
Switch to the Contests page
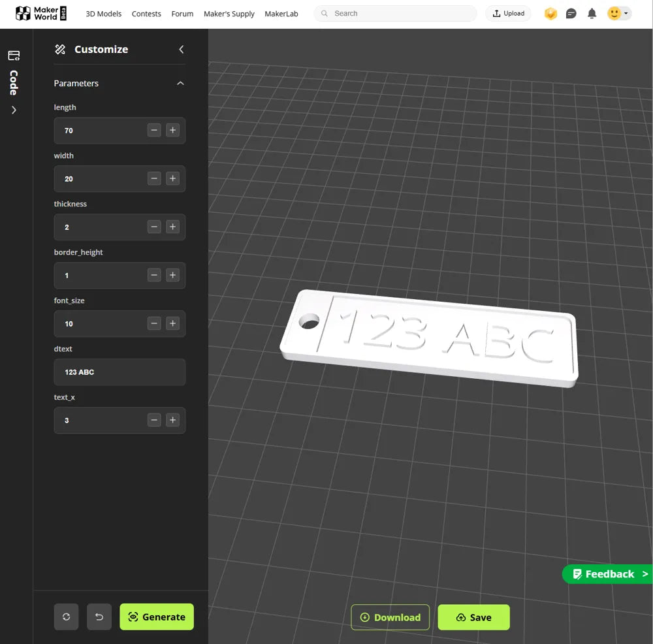pos(146,14)
